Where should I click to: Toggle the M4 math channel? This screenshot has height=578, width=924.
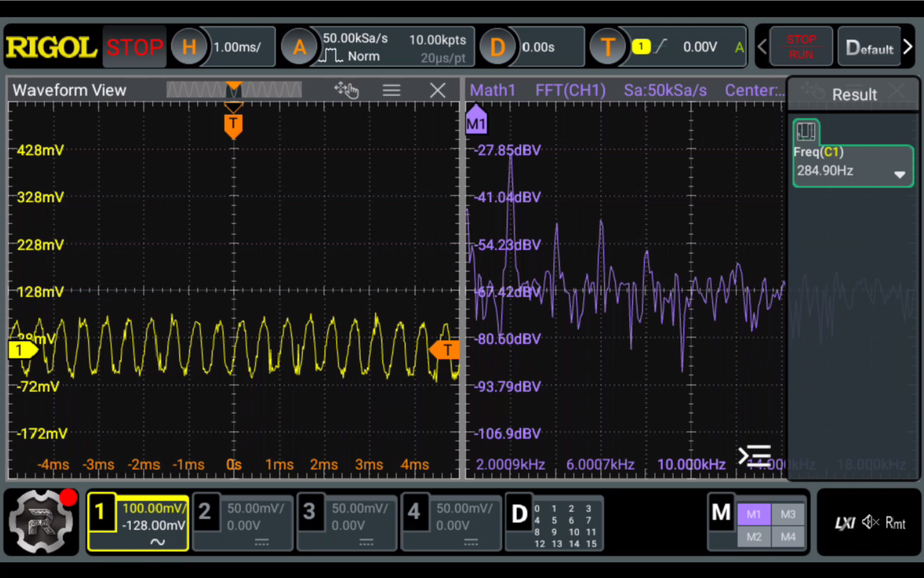click(x=788, y=537)
